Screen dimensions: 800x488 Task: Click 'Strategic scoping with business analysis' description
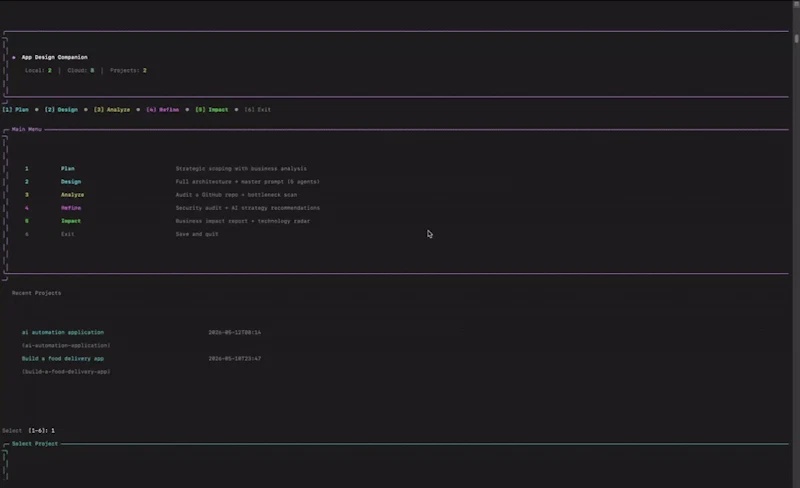coord(241,168)
